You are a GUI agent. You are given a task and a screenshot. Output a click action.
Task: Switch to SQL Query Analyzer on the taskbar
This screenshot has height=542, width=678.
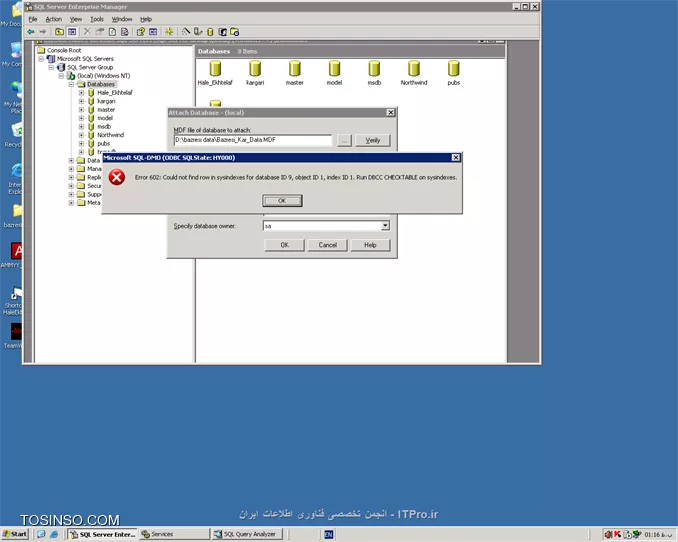click(x=247, y=534)
